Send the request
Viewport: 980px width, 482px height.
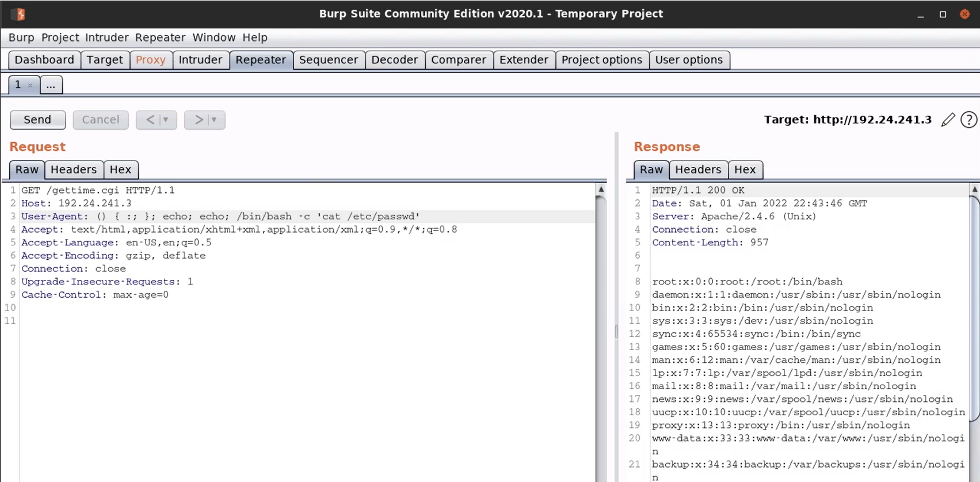click(37, 120)
